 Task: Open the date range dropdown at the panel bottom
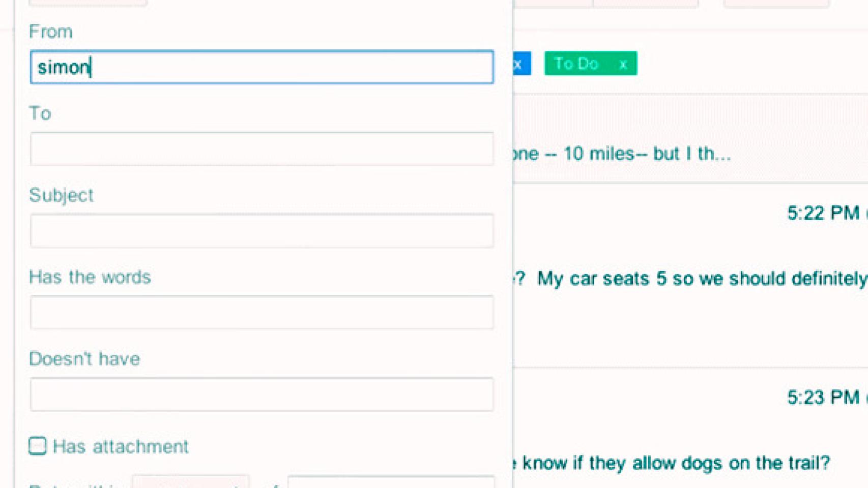[190, 482]
